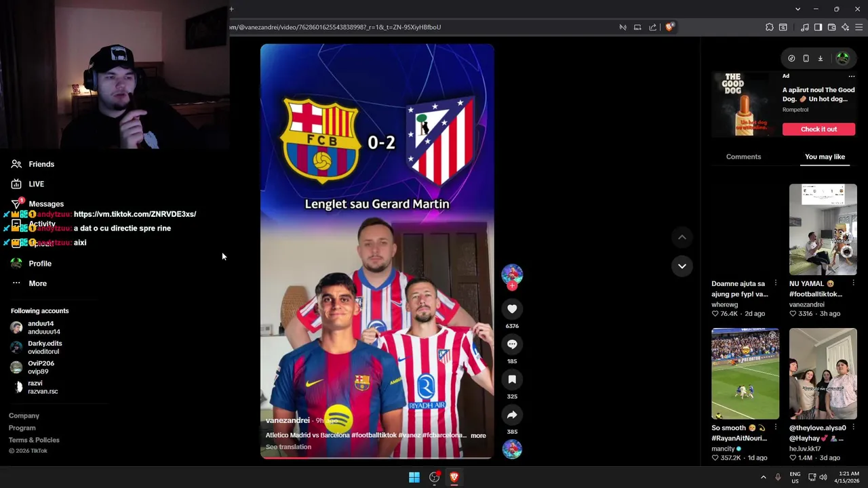Switch to the Comments tab
The image size is (868, 488).
(743, 157)
